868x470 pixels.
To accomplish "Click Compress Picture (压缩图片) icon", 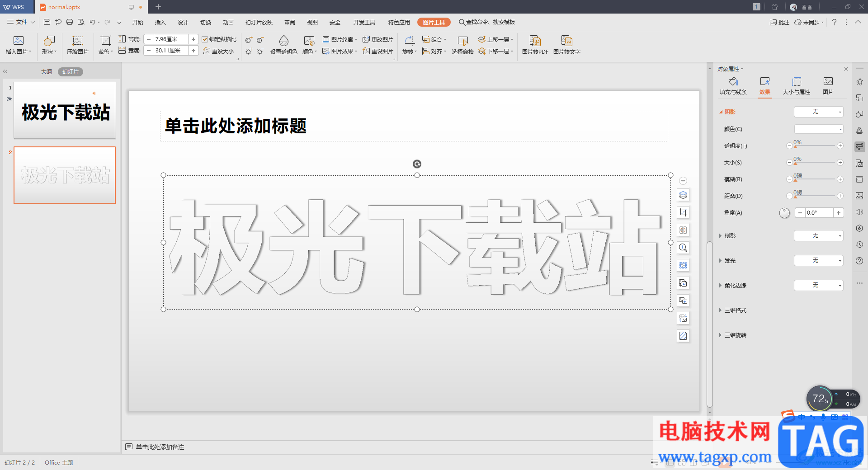I will (78, 41).
